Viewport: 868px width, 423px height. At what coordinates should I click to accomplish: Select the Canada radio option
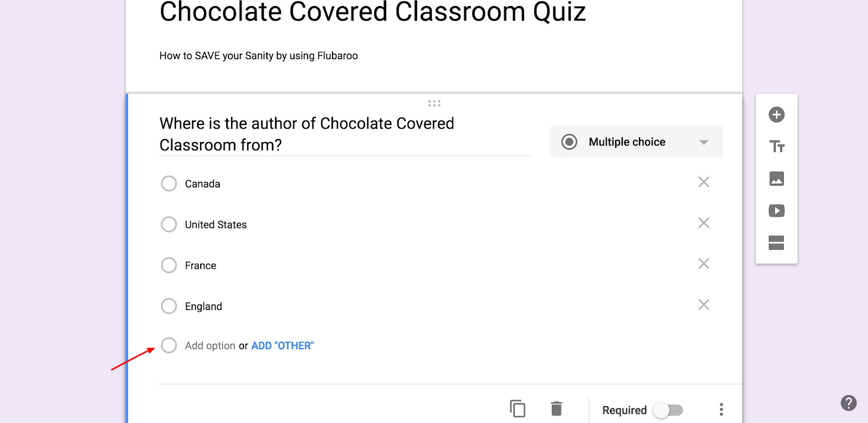click(169, 184)
